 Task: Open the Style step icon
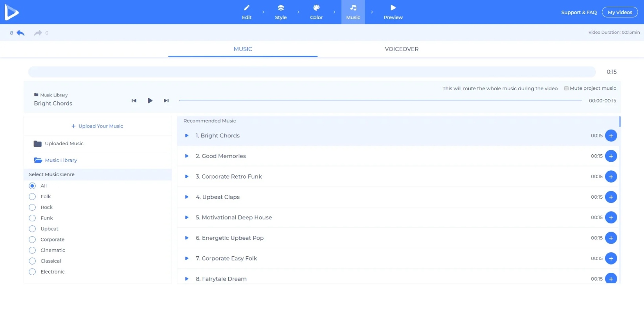coord(281,8)
